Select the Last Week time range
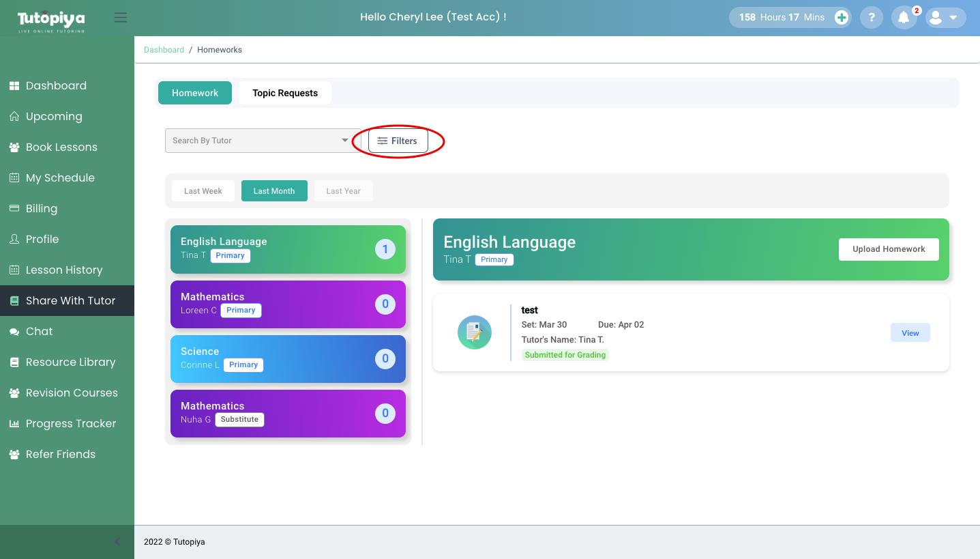980x559 pixels. (x=203, y=191)
